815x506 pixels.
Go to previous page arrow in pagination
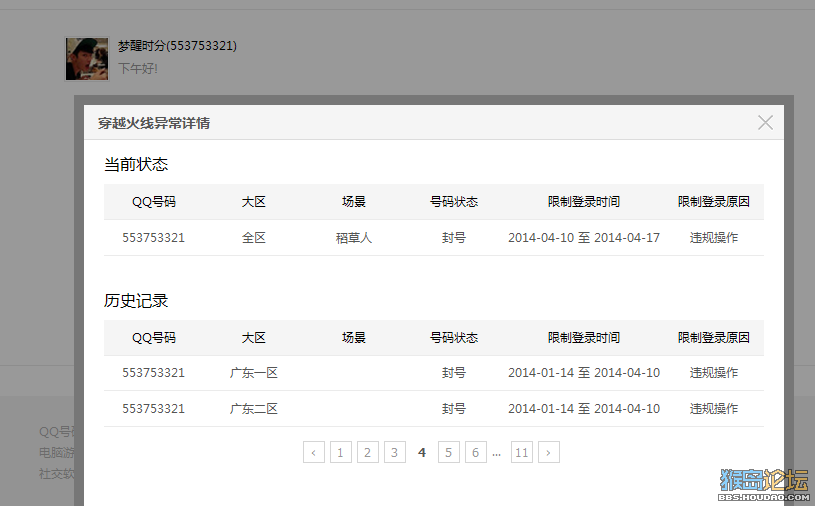click(x=314, y=452)
